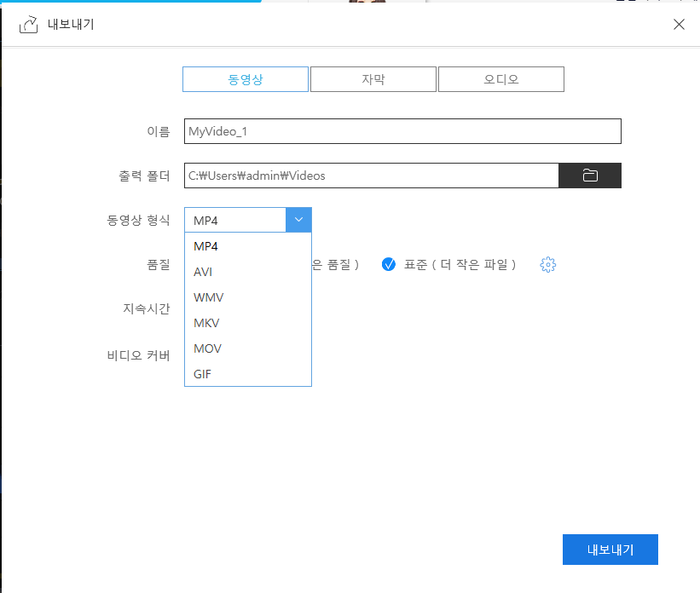Select the 동영상 tab
Screen dimensions: 700x593
[x=245, y=78]
